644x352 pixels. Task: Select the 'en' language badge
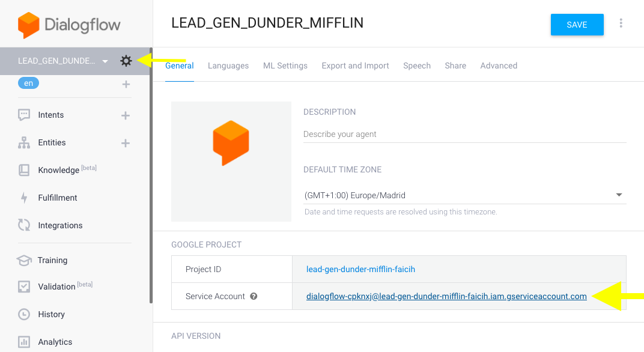pos(28,83)
